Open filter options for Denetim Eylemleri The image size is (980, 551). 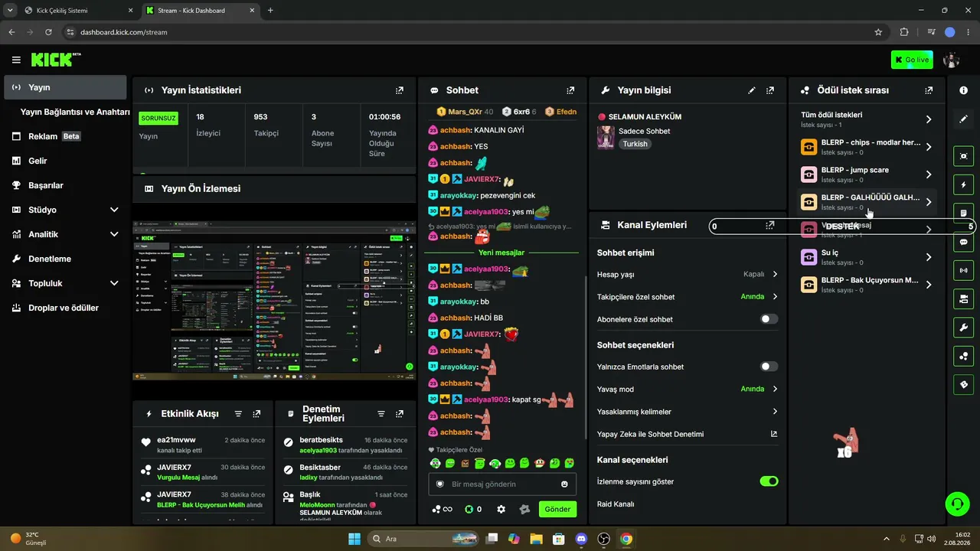pos(381,414)
